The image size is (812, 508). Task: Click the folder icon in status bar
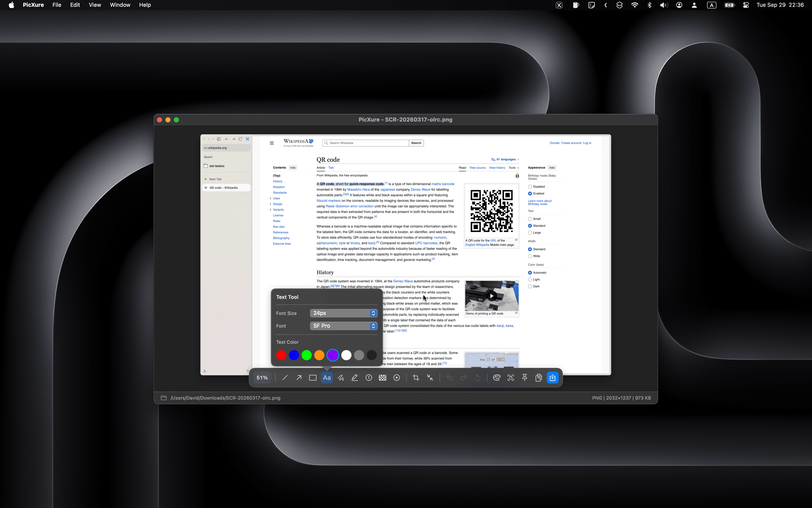[x=164, y=398]
